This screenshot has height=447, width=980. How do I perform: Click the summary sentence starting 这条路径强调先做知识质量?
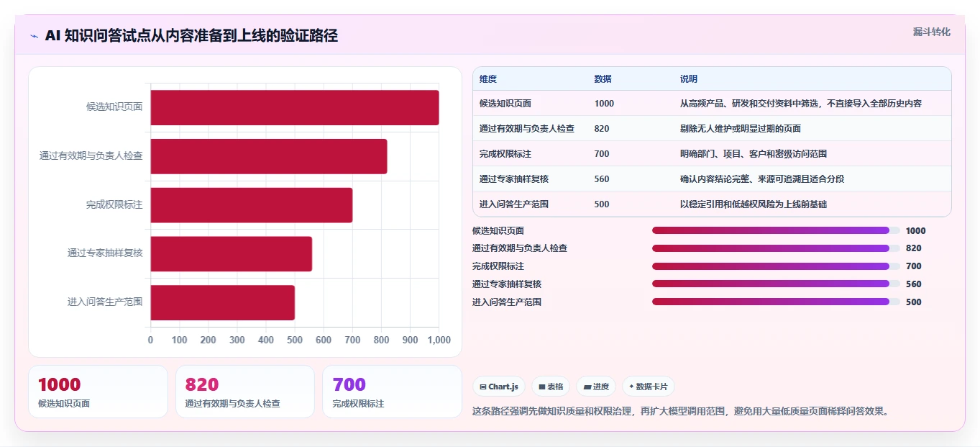pos(682,412)
